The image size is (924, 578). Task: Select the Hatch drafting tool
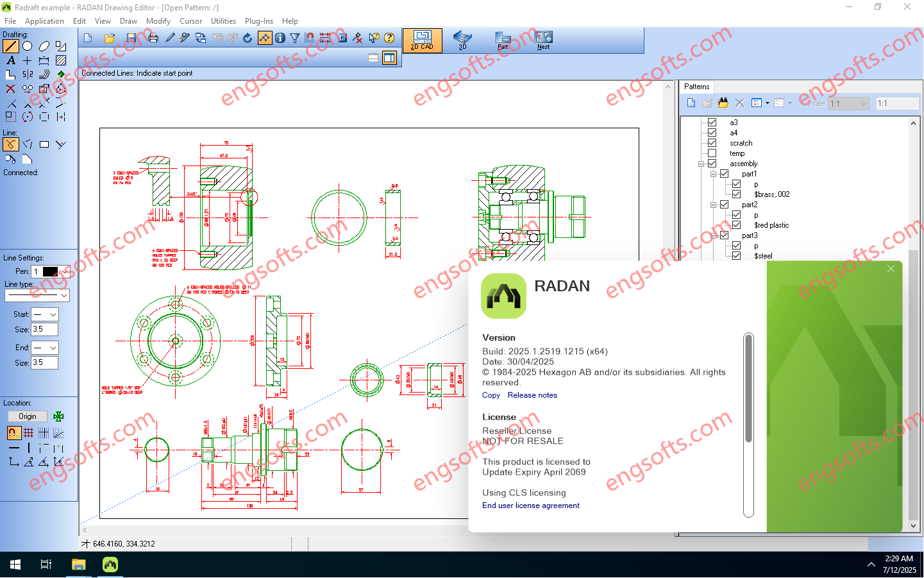coord(61,60)
